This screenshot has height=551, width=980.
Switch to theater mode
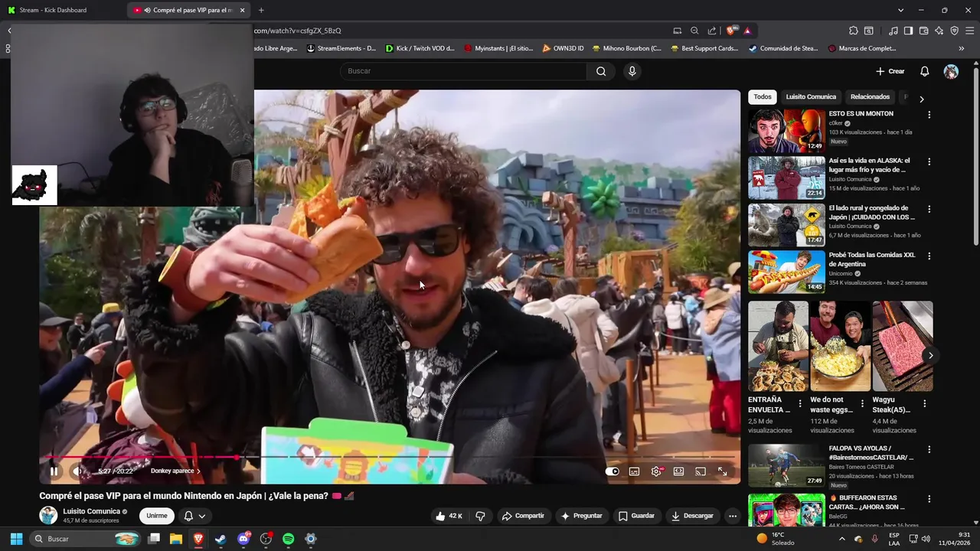pyautogui.click(x=678, y=471)
